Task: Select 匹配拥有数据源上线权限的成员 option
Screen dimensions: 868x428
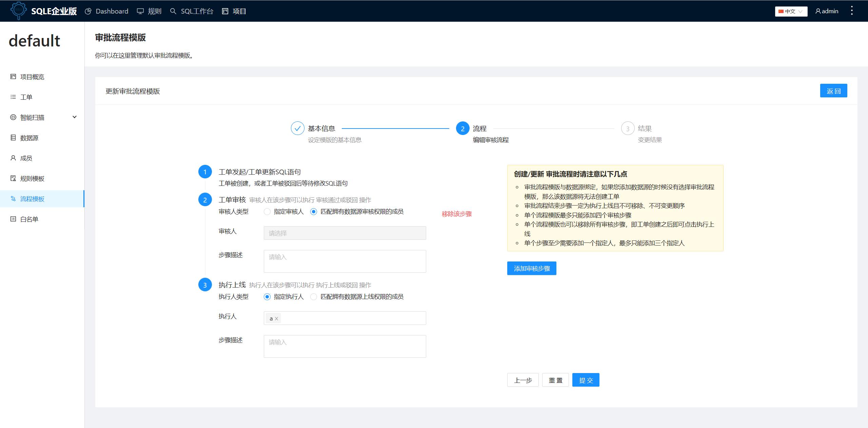Action: [313, 297]
